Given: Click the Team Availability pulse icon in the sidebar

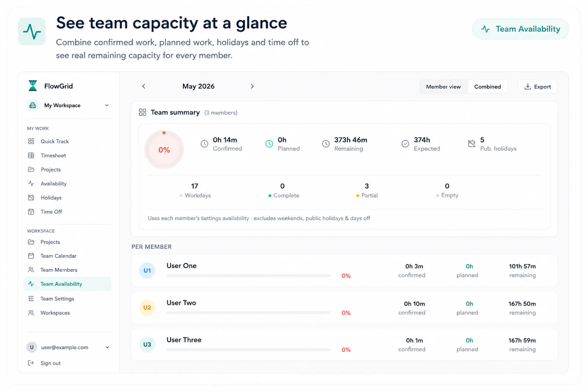Looking at the screenshot, I should (31, 284).
